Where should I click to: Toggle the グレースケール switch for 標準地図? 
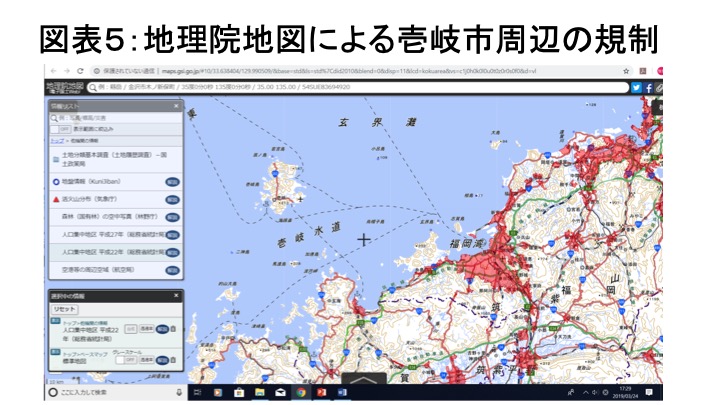[124, 360]
